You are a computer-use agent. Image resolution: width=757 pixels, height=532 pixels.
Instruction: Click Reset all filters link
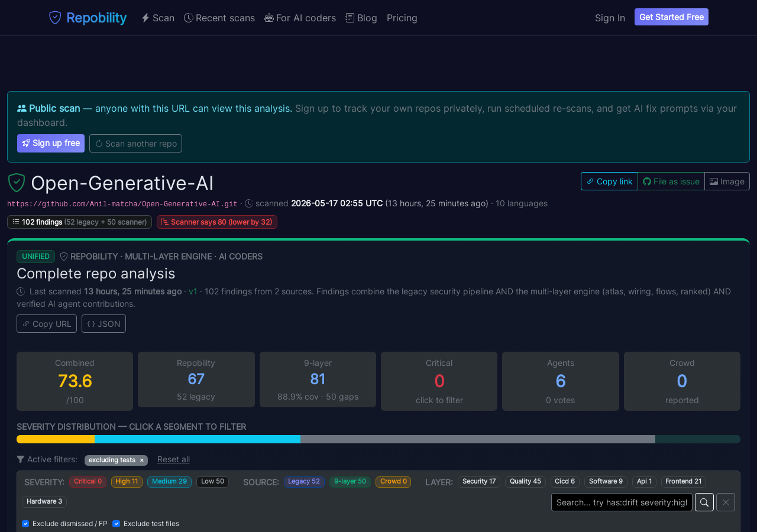[173, 459]
